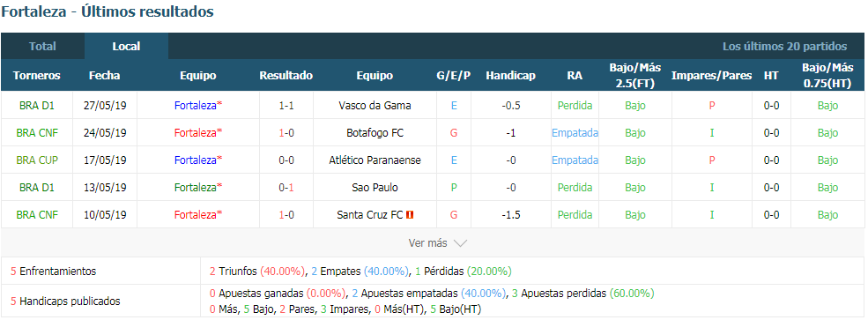Image resolution: width=868 pixels, height=320 pixels.
Task: Expand more matches via Ver más chevron
Action: pyautogui.click(x=460, y=243)
